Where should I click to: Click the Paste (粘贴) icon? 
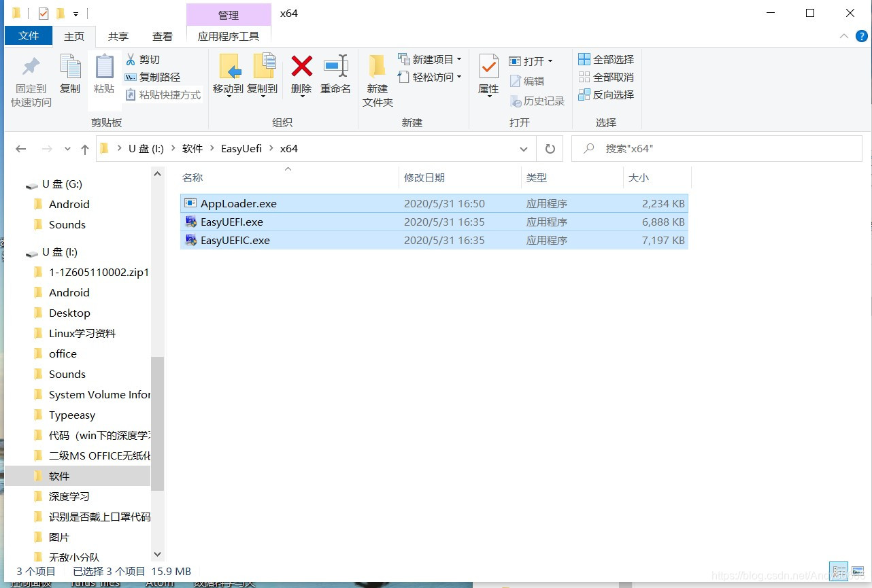click(x=103, y=75)
